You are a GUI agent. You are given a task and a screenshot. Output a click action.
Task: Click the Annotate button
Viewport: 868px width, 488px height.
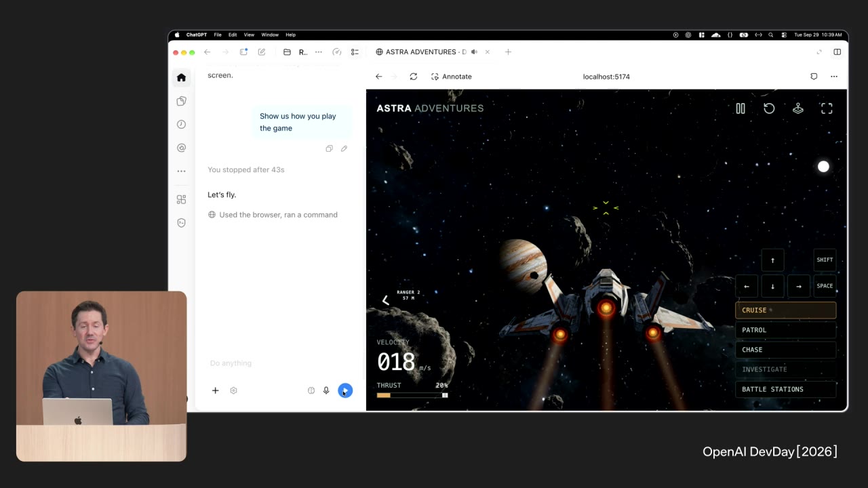(x=452, y=77)
